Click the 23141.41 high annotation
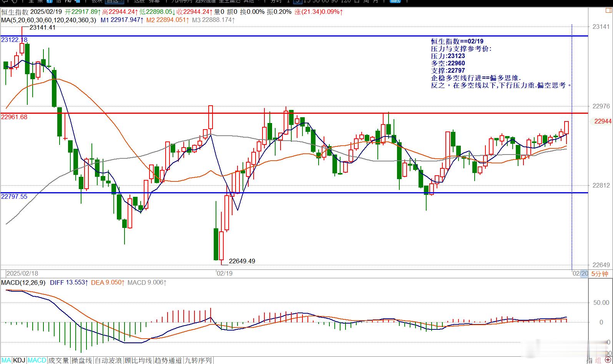613x364 pixels. [42, 28]
